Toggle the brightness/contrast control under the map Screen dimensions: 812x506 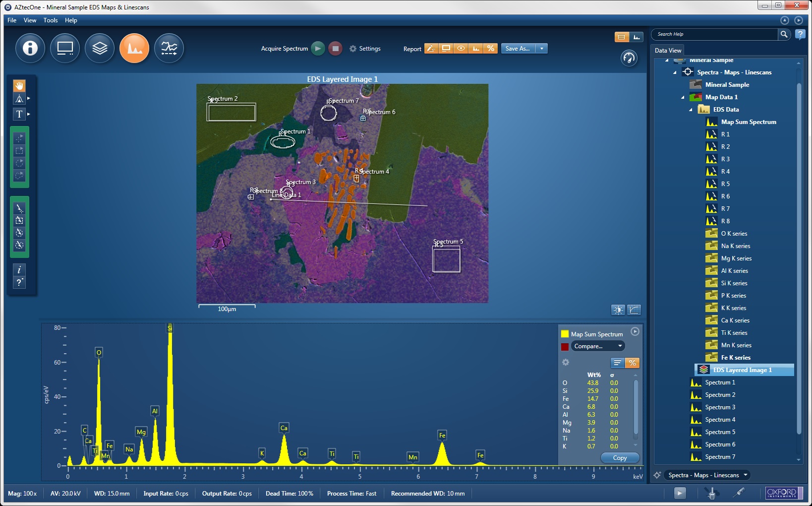(x=618, y=310)
